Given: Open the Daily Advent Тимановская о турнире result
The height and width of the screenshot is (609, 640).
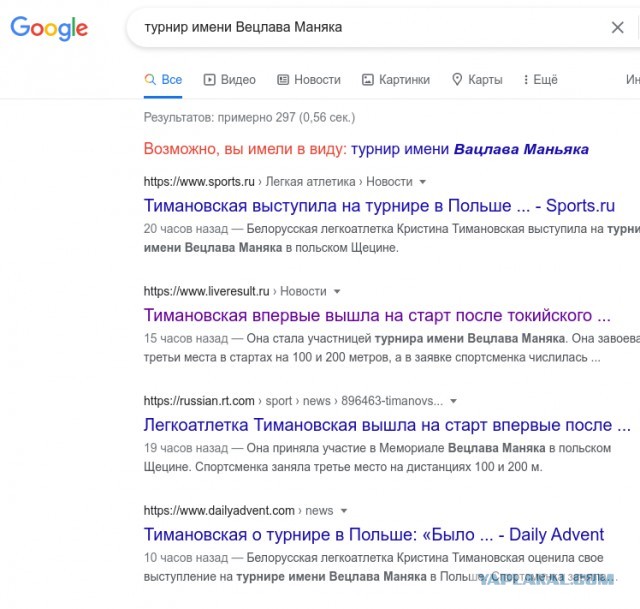Looking at the screenshot, I should (x=374, y=534).
